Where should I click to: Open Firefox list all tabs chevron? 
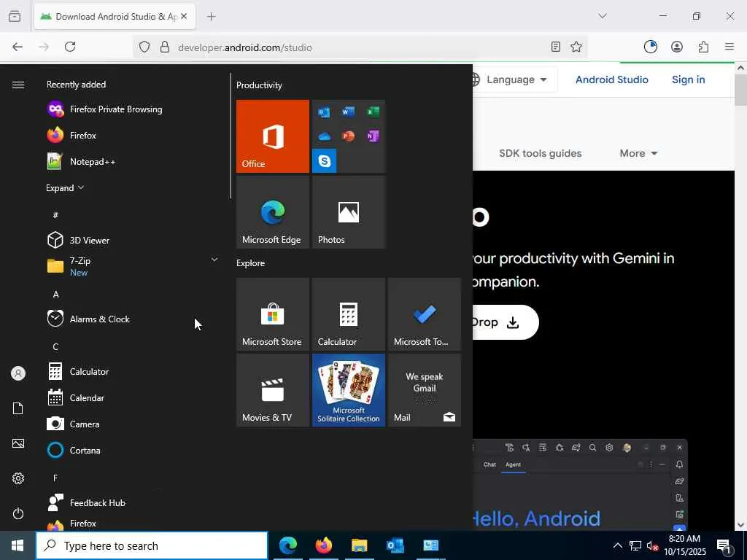coord(603,16)
